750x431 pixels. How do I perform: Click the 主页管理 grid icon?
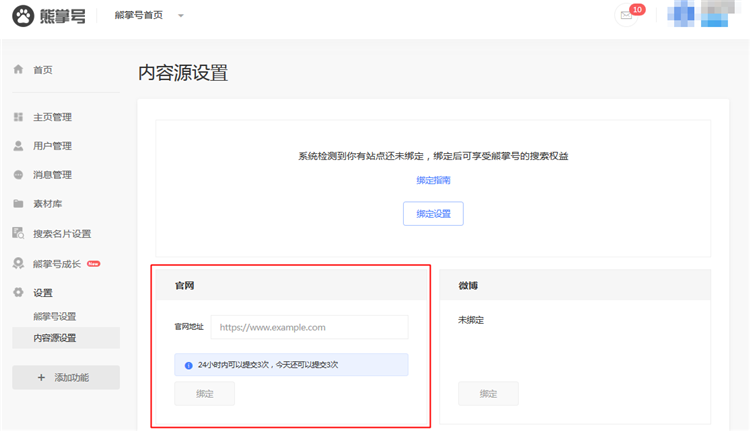(18, 118)
